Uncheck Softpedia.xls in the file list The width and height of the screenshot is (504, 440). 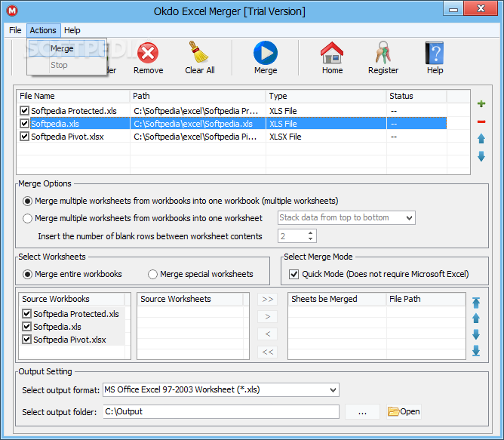tap(24, 124)
